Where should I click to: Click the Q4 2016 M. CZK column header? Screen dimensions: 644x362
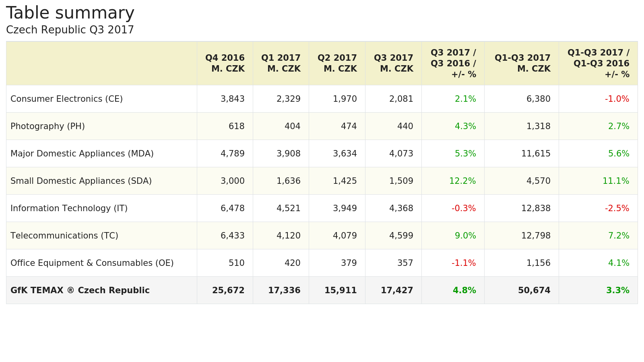click(225, 64)
